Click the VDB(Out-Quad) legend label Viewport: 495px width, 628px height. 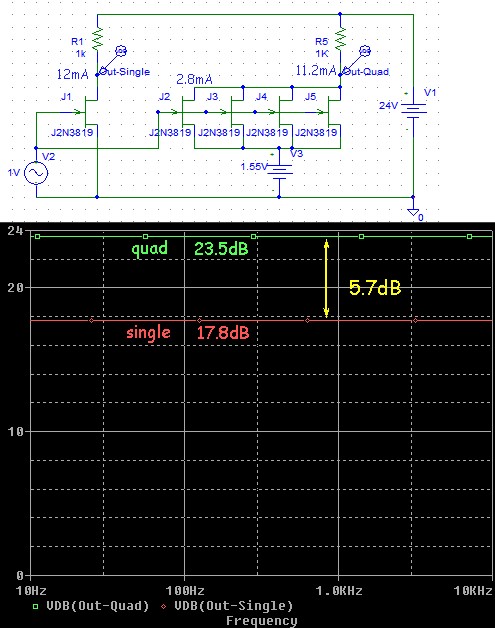[x=98, y=606]
